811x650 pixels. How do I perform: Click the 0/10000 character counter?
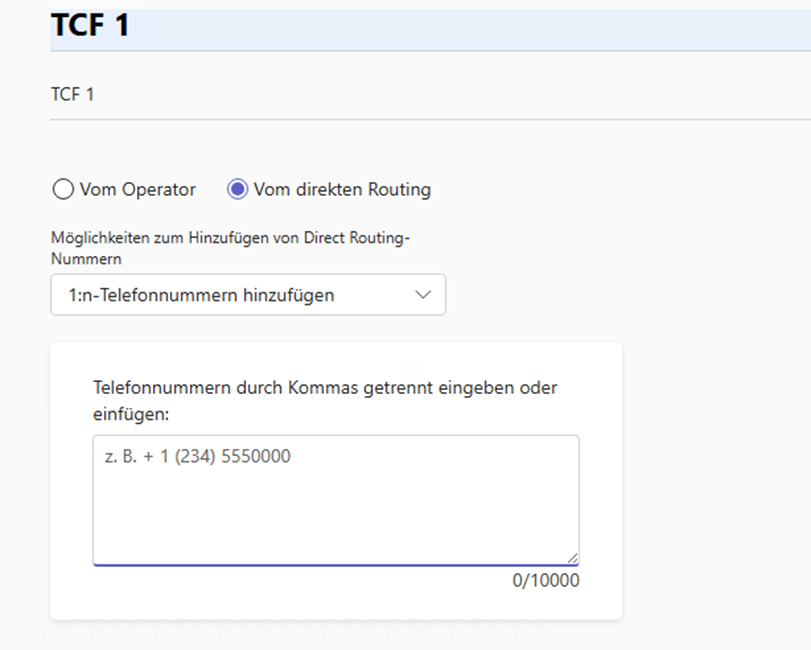[546, 580]
